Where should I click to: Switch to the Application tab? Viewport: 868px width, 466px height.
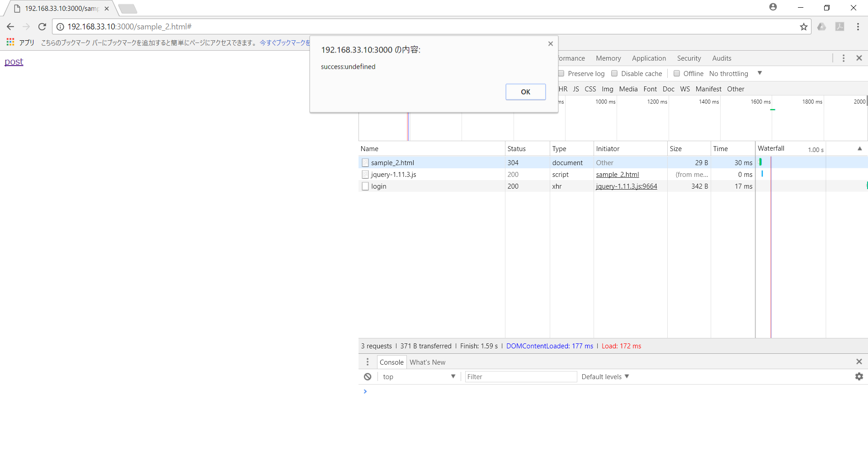point(649,58)
